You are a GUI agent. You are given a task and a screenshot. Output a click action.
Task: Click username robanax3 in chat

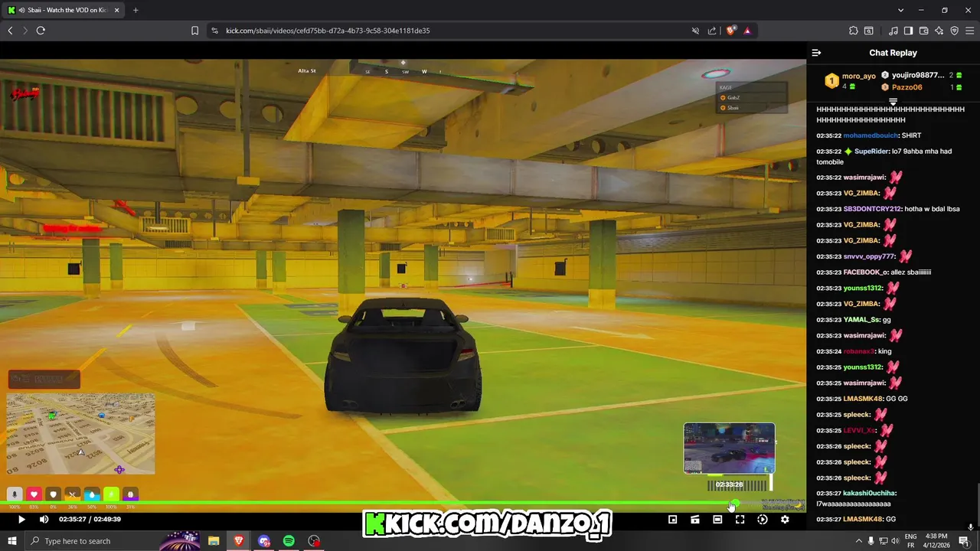tap(858, 351)
